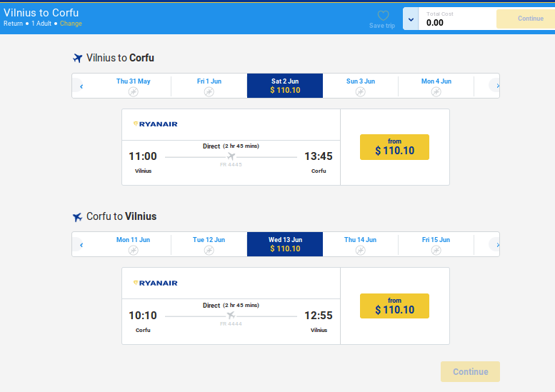Choose the $110.10 fare for Vilnius to Corfu
555x392 pixels.
(x=394, y=147)
